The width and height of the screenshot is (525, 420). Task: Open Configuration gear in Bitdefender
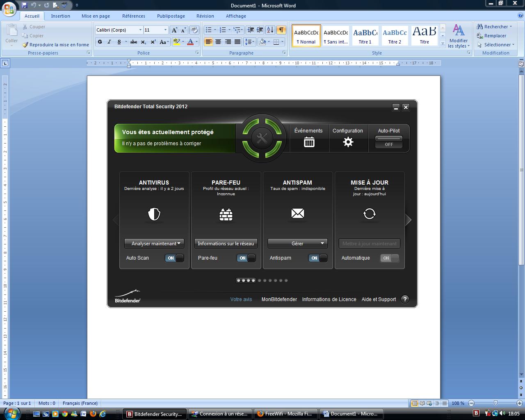click(x=348, y=142)
